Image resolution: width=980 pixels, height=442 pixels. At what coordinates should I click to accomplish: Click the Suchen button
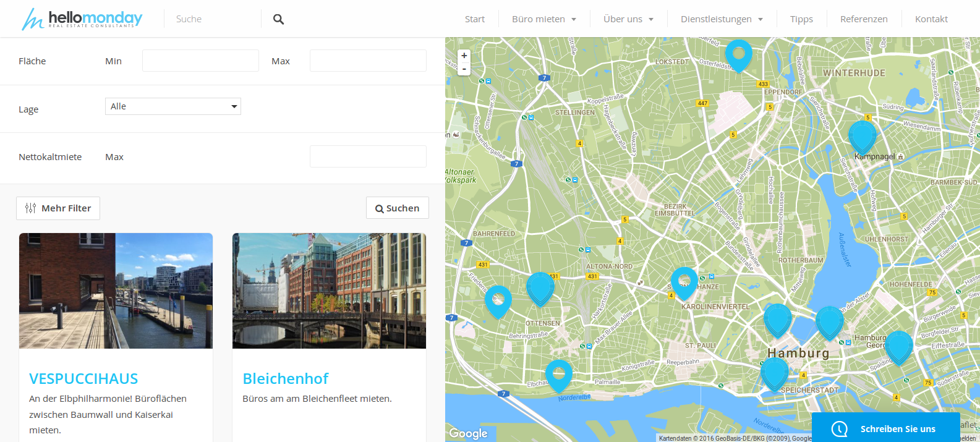[398, 208]
